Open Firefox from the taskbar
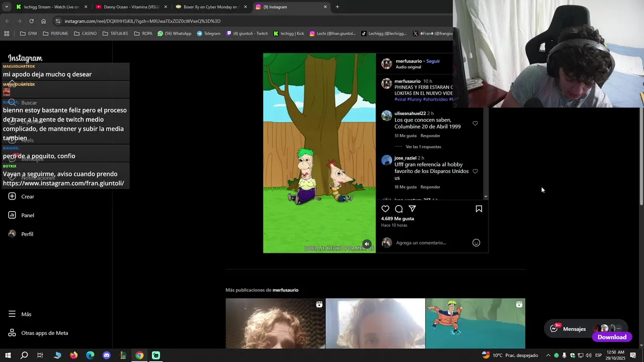644x362 pixels. coord(73,355)
